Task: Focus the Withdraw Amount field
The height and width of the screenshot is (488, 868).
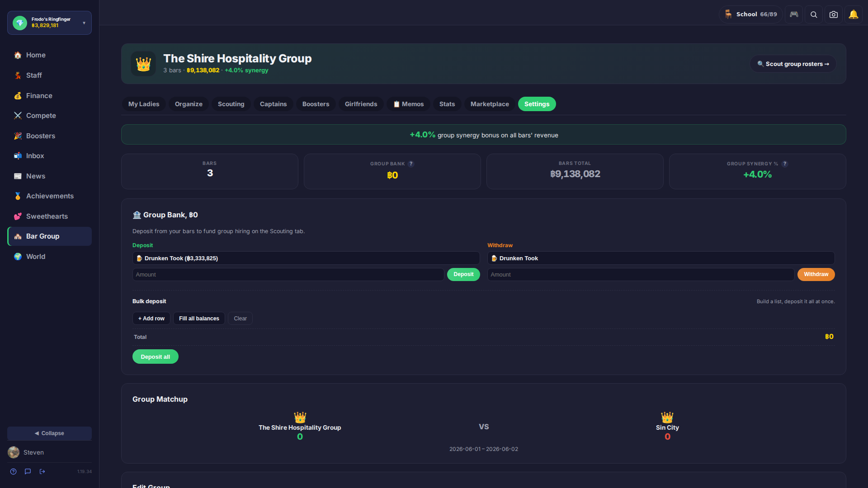Action: coord(641,274)
